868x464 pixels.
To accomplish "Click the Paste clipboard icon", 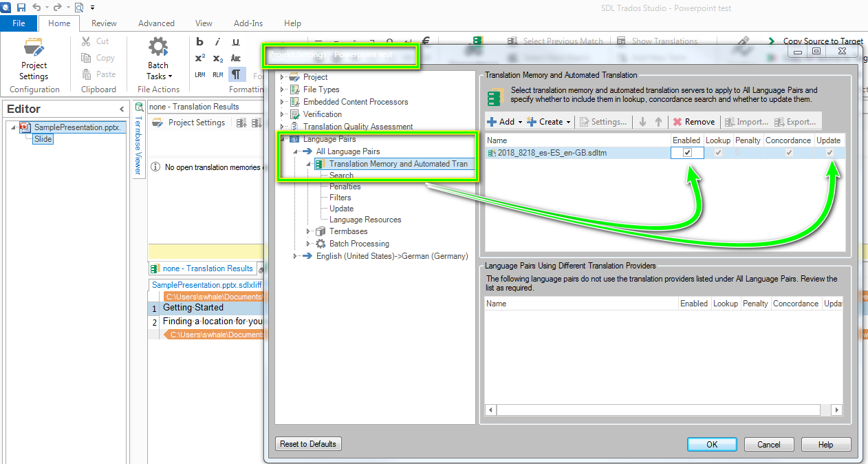I will pos(98,74).
